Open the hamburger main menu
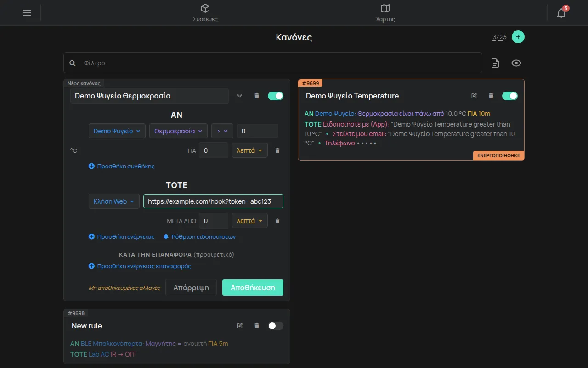 click(27, 13)
